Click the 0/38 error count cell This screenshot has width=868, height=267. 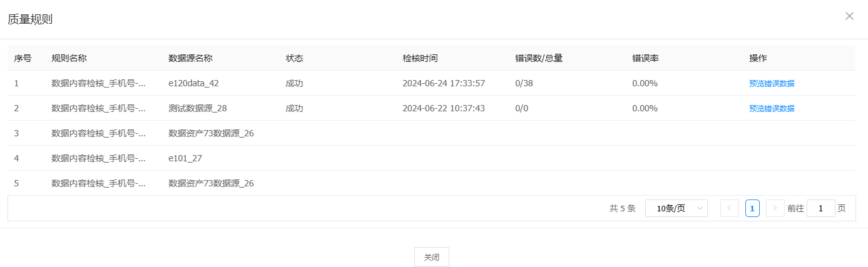[x=524, y=83]
